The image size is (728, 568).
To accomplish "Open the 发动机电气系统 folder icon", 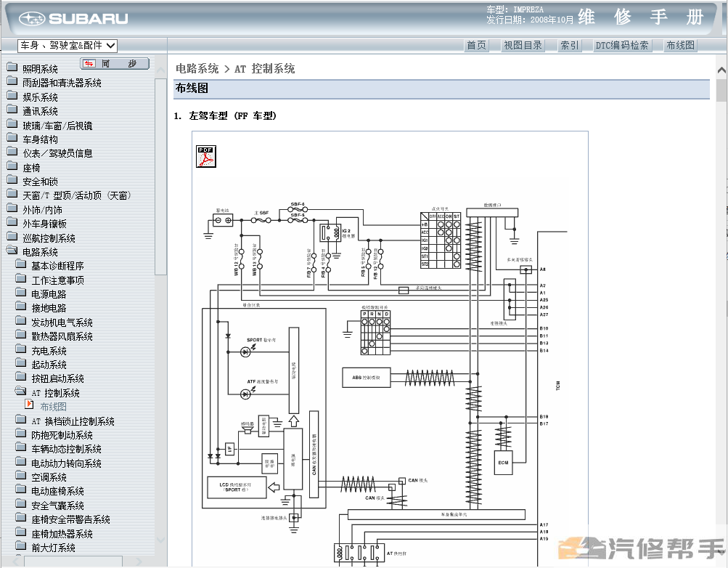I will 20,321.
